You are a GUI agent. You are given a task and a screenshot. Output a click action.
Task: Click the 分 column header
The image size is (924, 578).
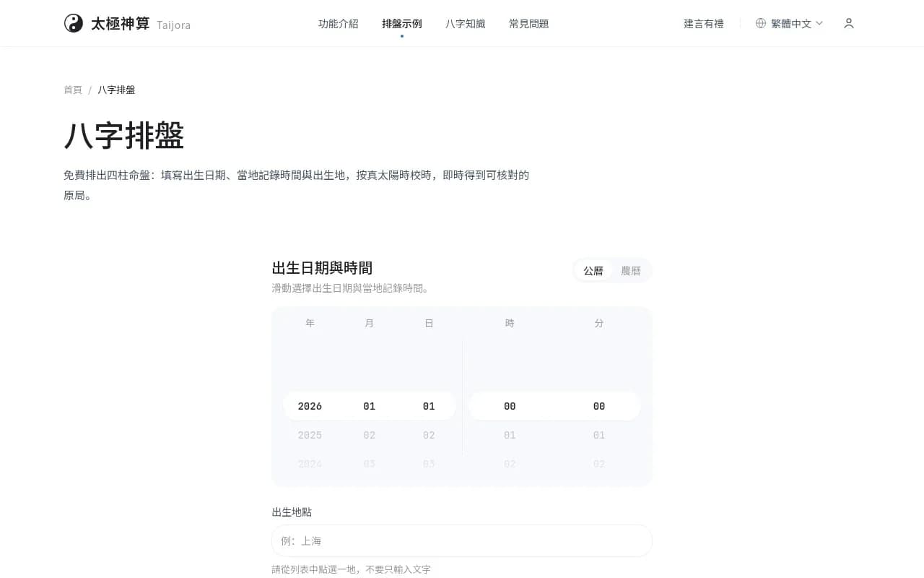[599, 323]
